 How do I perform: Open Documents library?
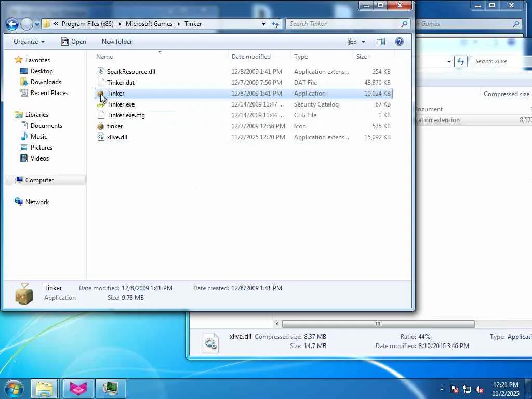46,126
